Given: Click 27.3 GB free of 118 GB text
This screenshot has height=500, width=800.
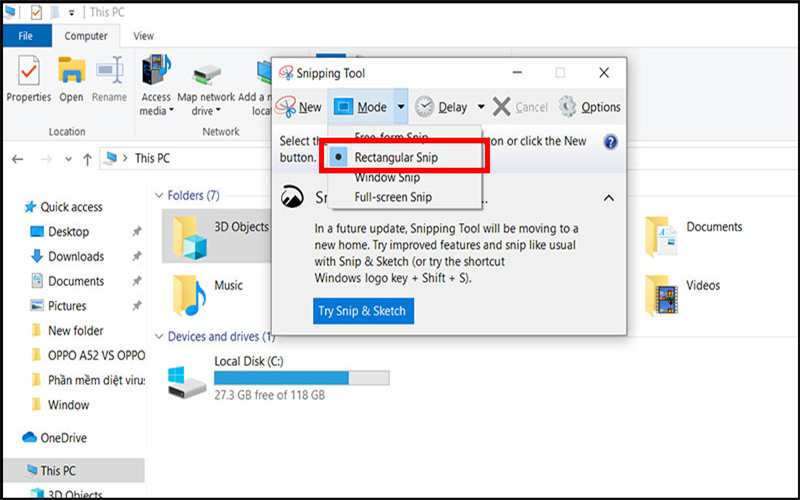Looking at the screenshot, I should click(x=269, y=395).
